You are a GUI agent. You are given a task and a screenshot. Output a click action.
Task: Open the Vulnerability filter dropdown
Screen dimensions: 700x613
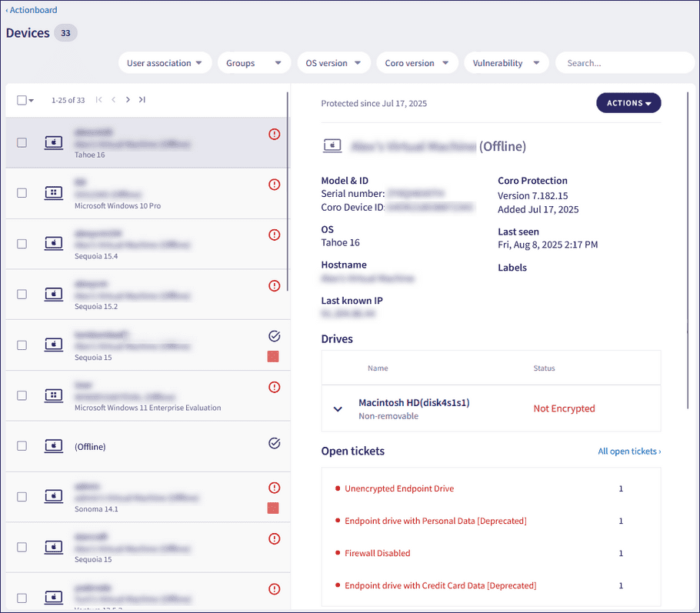(x=505, y=63)
